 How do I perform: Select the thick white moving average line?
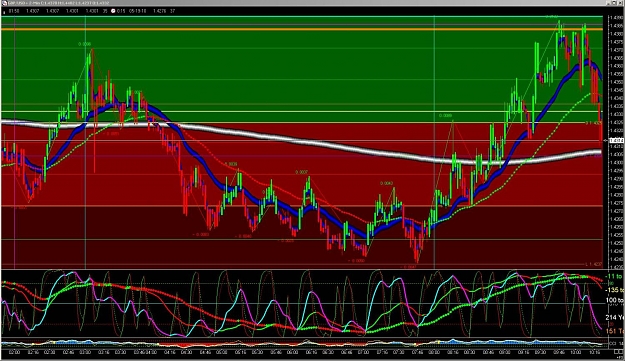[302, 141]
